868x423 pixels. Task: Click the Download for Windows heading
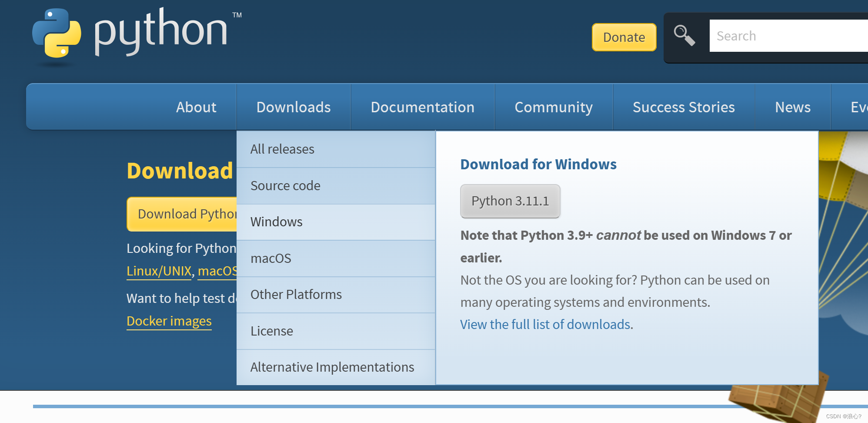[538, 164]
